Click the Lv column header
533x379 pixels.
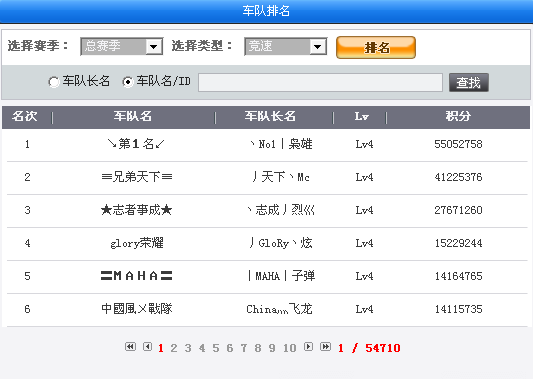pyautogui.click(x=362, y=117)
